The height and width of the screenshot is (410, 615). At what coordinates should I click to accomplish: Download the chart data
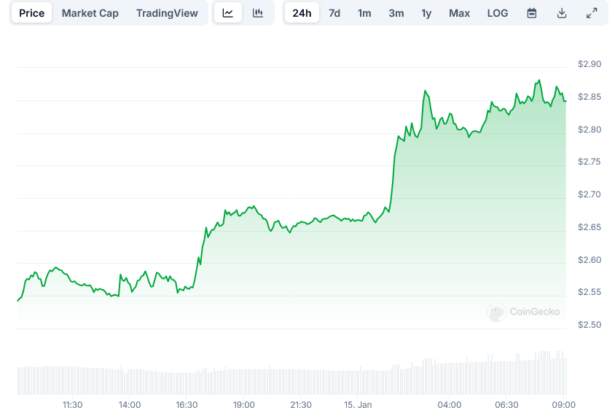(561, 13)
